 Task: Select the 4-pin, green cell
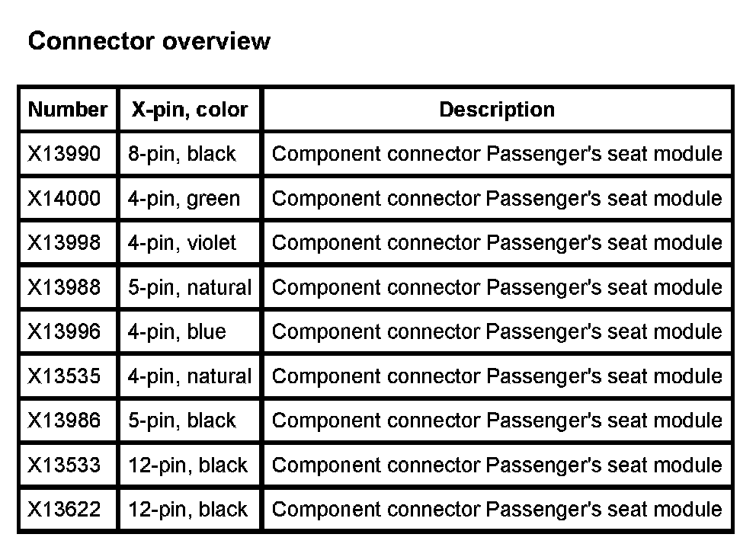[x=184, y=199]
